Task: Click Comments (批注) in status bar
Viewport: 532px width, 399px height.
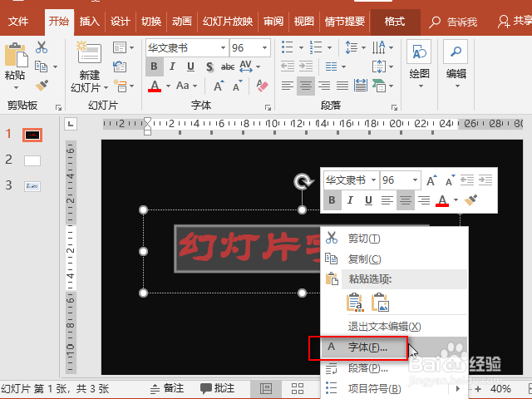Action: click(217, 388)
